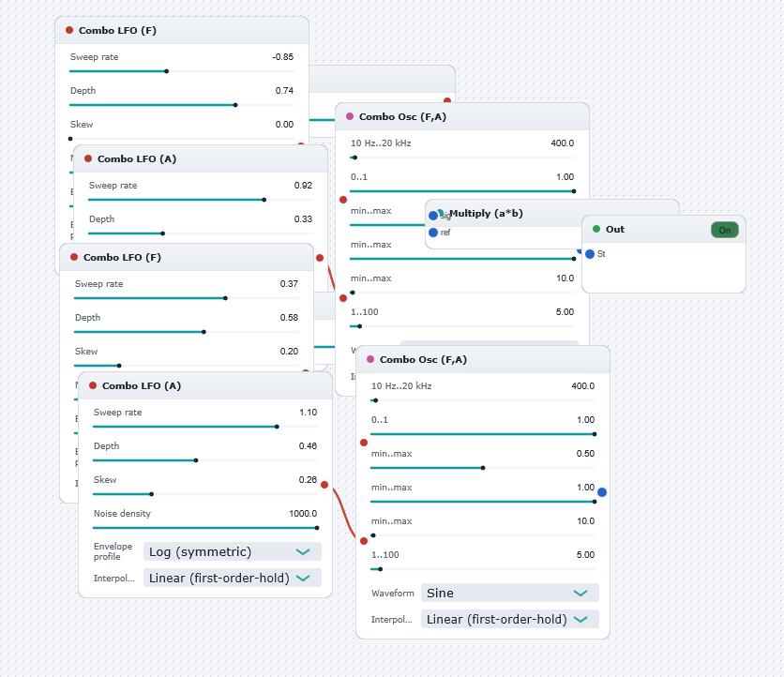Adjust the Depth slider valued 0.58

[187, 332]
